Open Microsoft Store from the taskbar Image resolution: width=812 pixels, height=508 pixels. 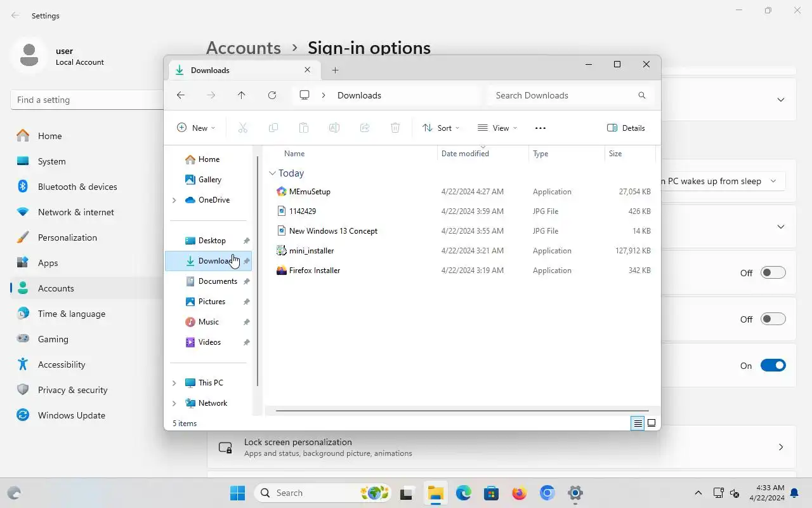(x=491, y=493)
